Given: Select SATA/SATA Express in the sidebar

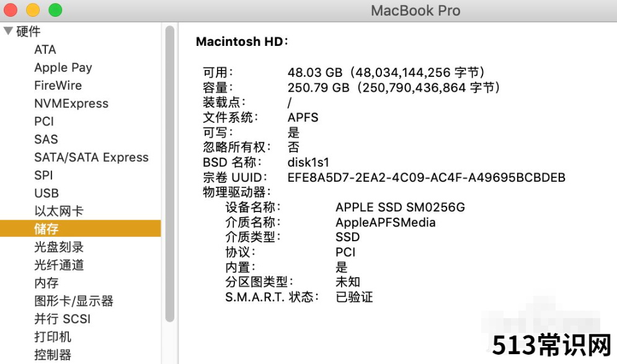Looking at the screenshot, I should coord(91,158).
